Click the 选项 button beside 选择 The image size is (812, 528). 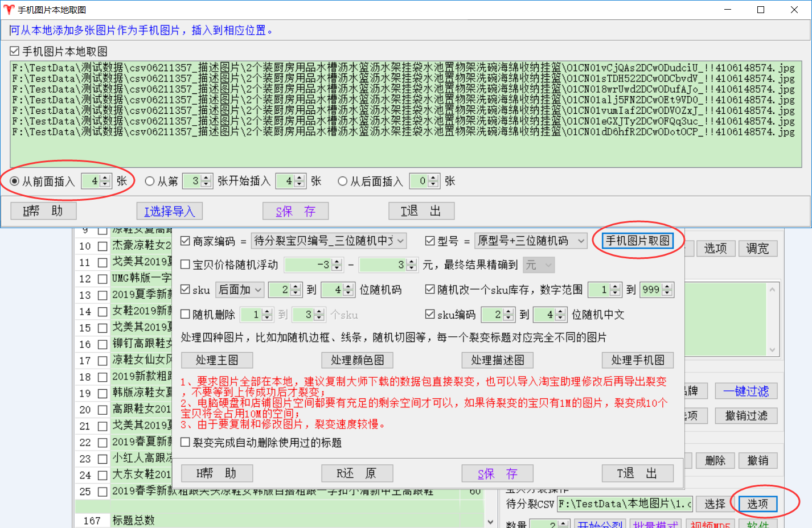[x=757, y=504]
